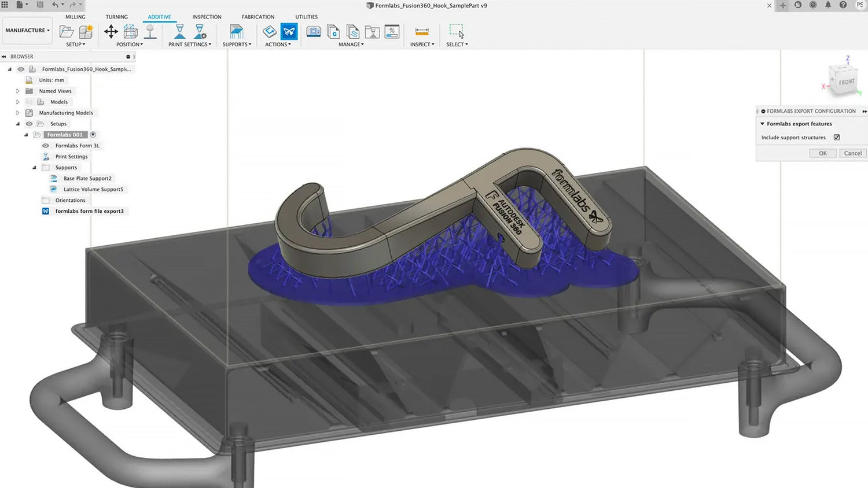This screenshot has height=488, width=868.
Task: Check Include support structures
Action: (x=836, y=137)
